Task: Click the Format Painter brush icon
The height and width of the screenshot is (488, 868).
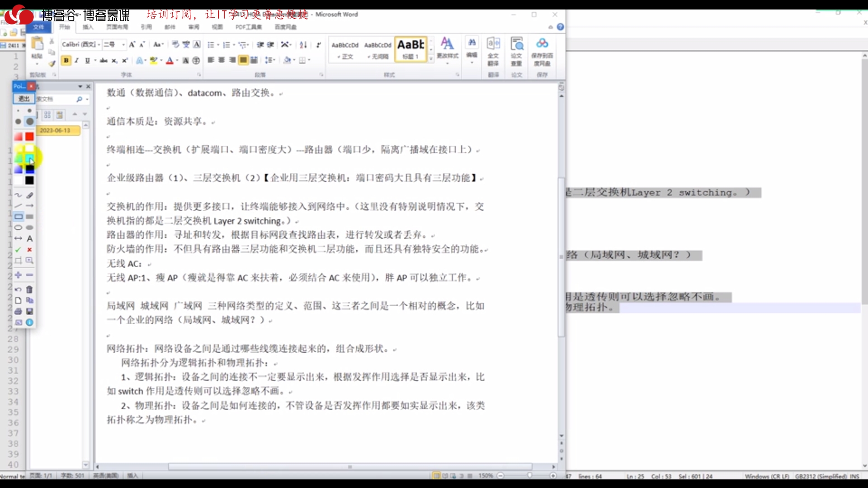Action: pos(52,63)
